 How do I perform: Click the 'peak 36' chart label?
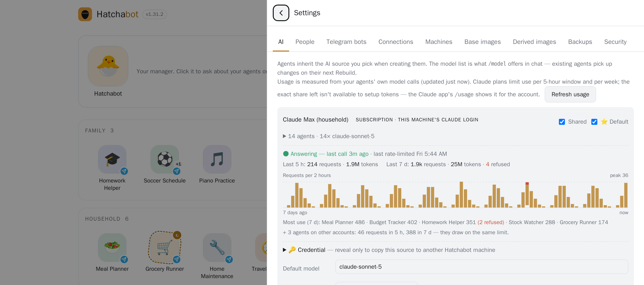(619, 175)
